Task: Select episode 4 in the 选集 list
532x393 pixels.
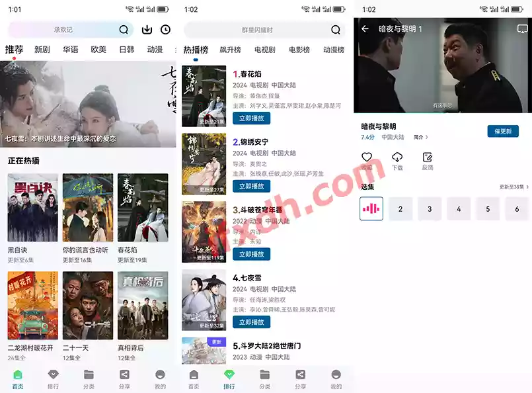Action: coord(459,209)
